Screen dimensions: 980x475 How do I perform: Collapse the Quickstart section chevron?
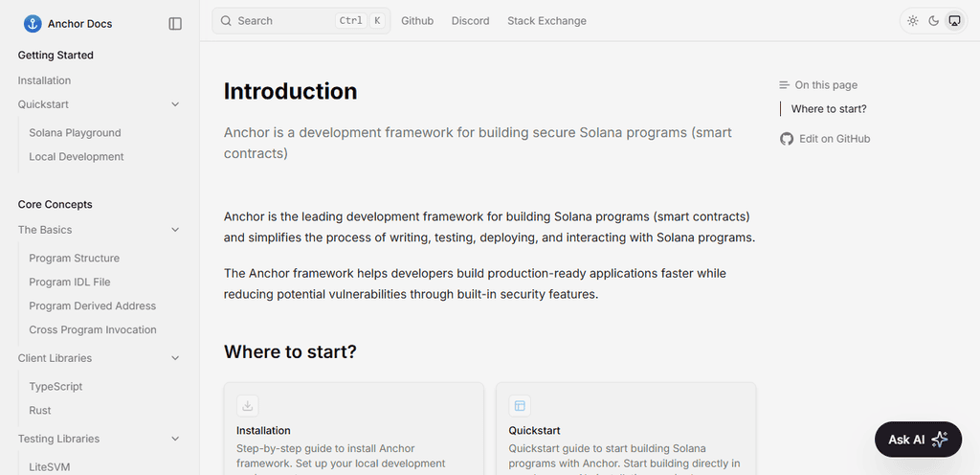tap(176, 104)
